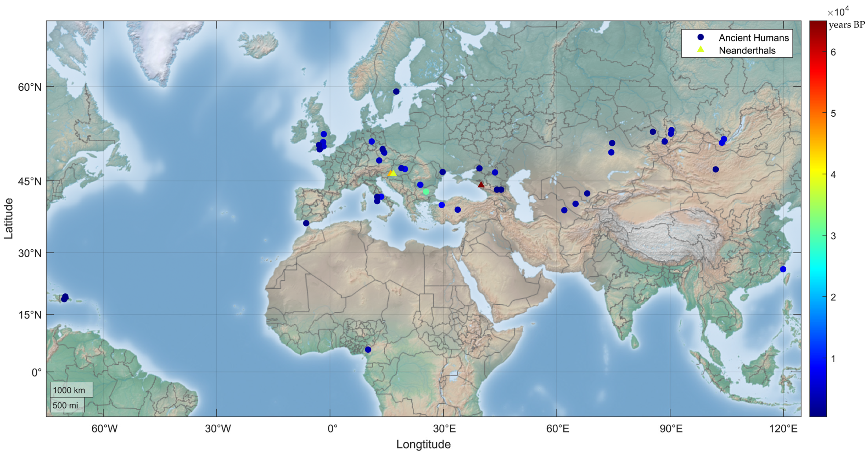Click the 1000 km scale bar

tap(71, 390)
